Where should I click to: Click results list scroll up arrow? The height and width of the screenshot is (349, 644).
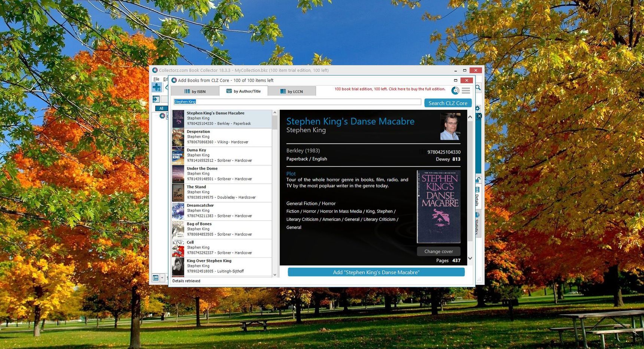coord(275,112)
